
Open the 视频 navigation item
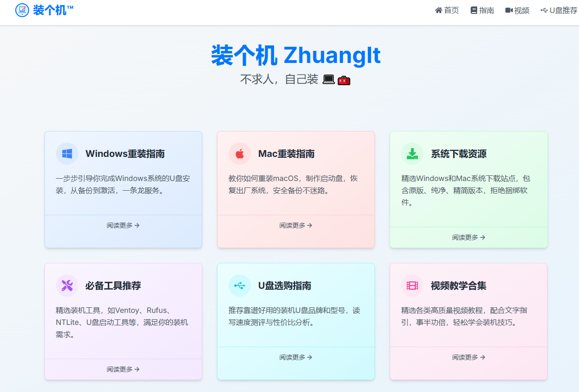pyautogui.click(x=517, y=10)
